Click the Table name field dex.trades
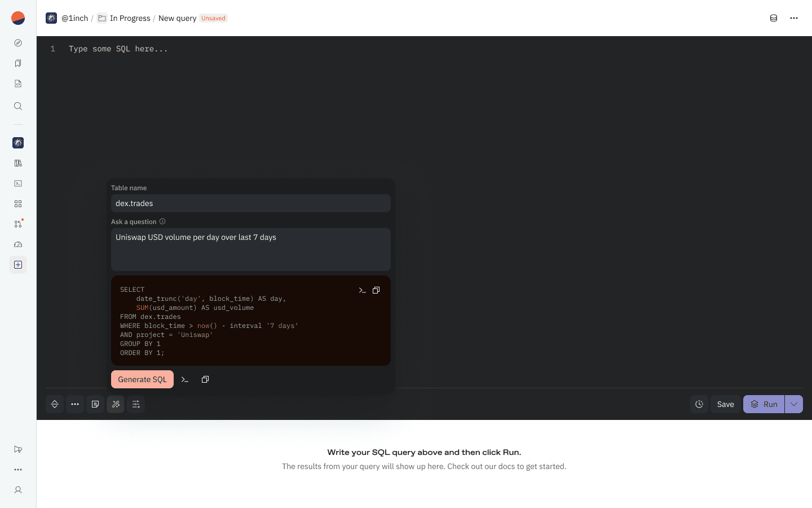Viewport: 812px width, 508px height. tap(250, 203)
